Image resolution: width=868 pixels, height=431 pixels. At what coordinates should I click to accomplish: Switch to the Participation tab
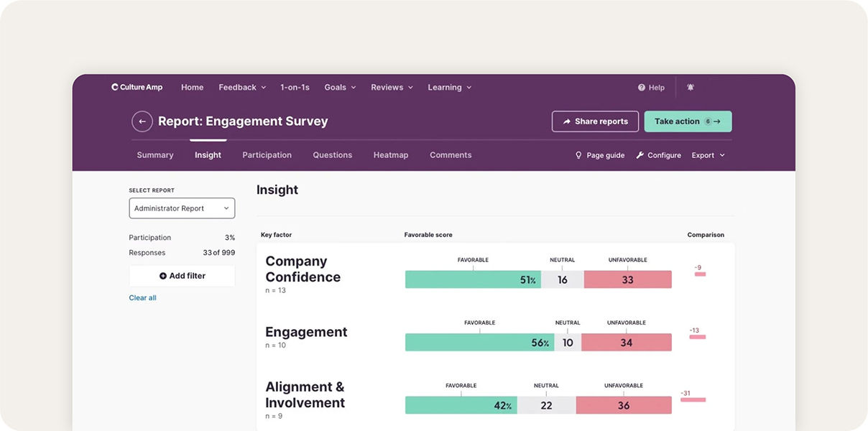coord(267,155)
